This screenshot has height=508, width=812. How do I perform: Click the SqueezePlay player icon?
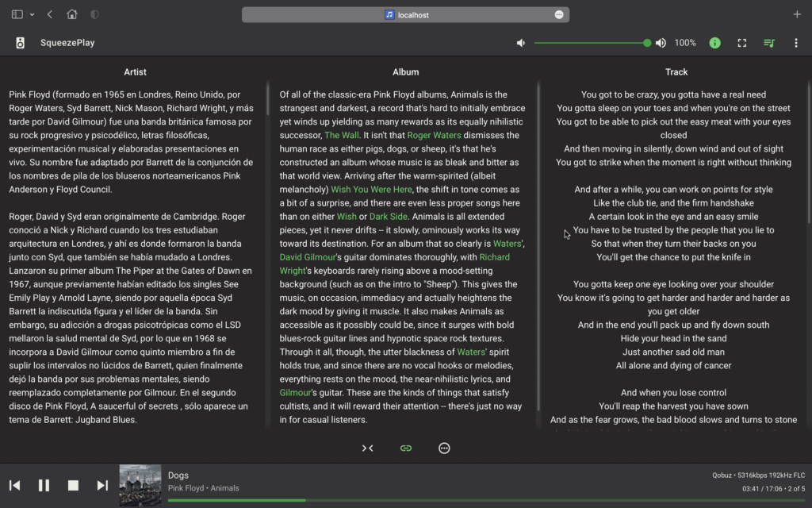click(x=20, y=43)
